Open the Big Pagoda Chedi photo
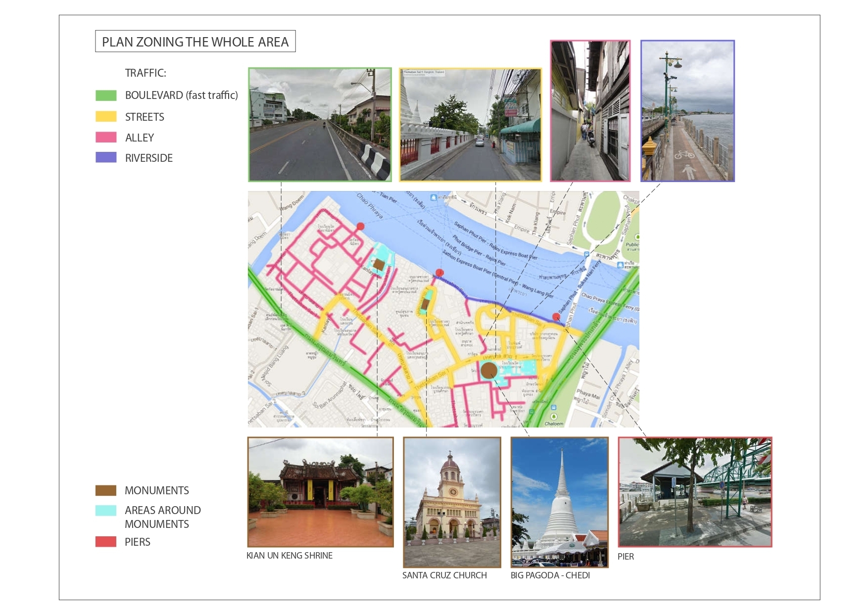Viewport: 868px width, 614px height. pos(559,502)
